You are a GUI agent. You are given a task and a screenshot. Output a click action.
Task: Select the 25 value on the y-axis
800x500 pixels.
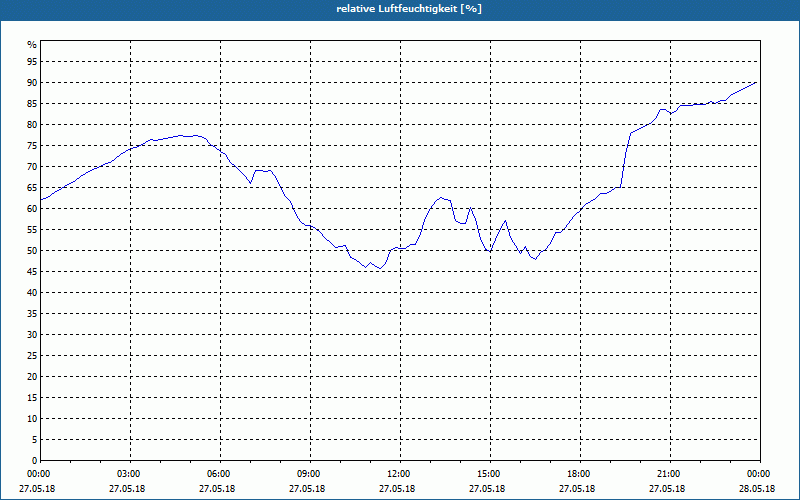tap(32, 356)
